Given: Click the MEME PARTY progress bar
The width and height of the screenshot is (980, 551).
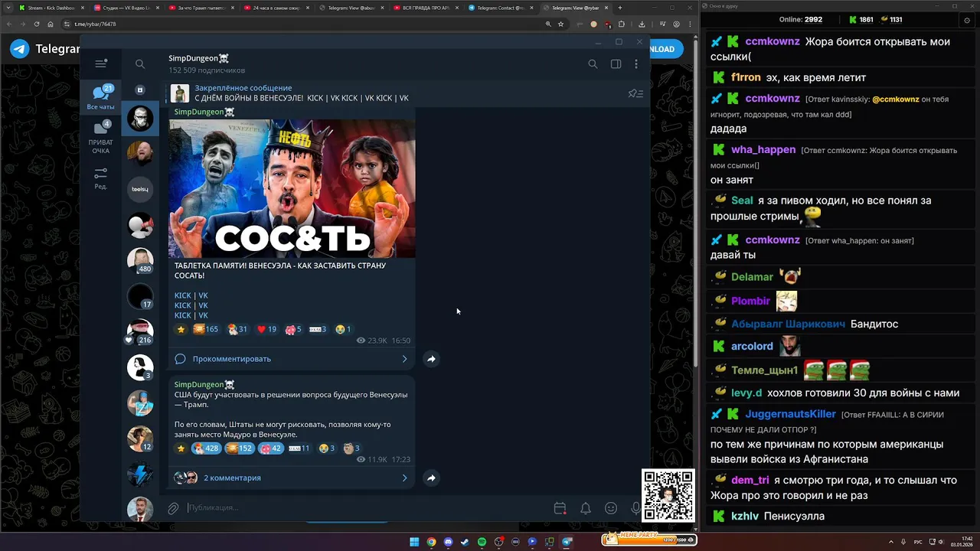Looking at the screenshot, I should click(648, 540).
